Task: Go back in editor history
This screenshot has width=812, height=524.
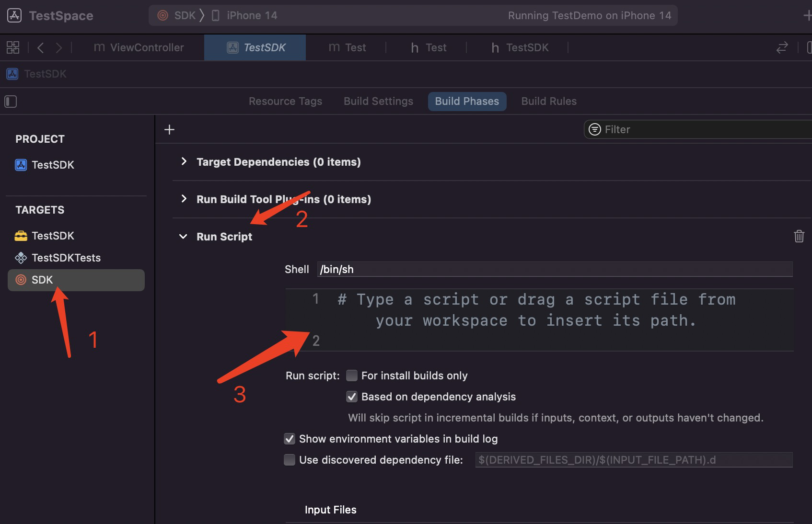Action: 41,47
